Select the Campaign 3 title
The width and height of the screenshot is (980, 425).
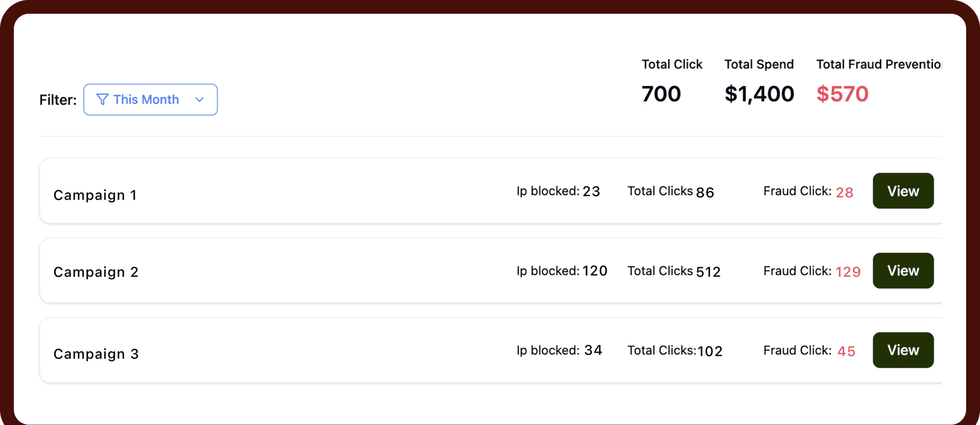96,354
